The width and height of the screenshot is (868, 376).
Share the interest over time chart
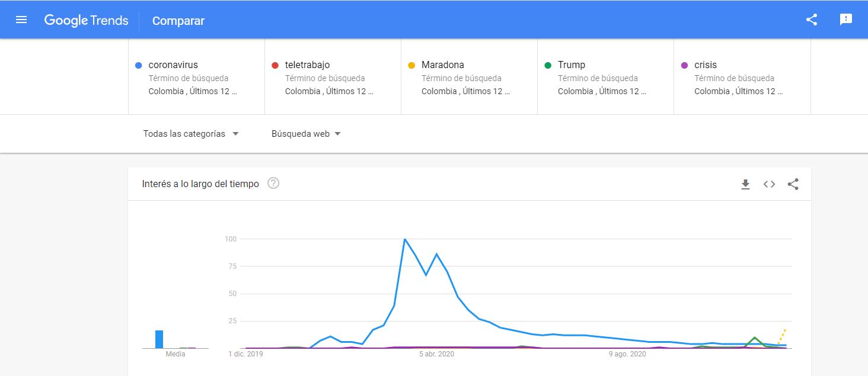[x=793, y=184]
